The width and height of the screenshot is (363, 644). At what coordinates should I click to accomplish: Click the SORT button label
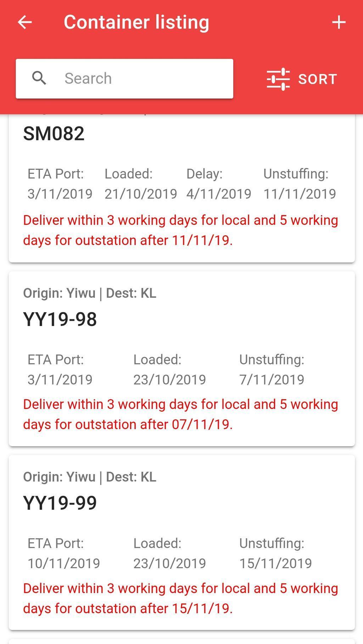(x=317, y=79)
